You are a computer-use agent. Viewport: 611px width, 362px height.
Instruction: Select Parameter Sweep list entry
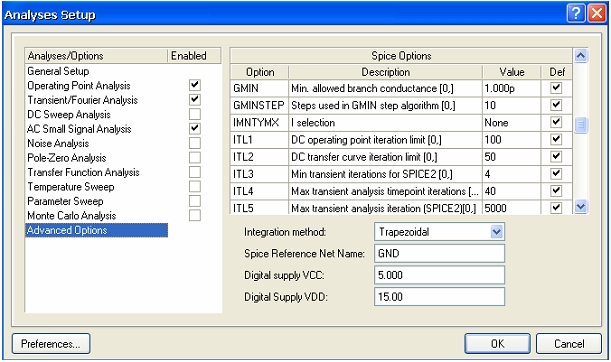pyautogui.click(x=65, y=201)
